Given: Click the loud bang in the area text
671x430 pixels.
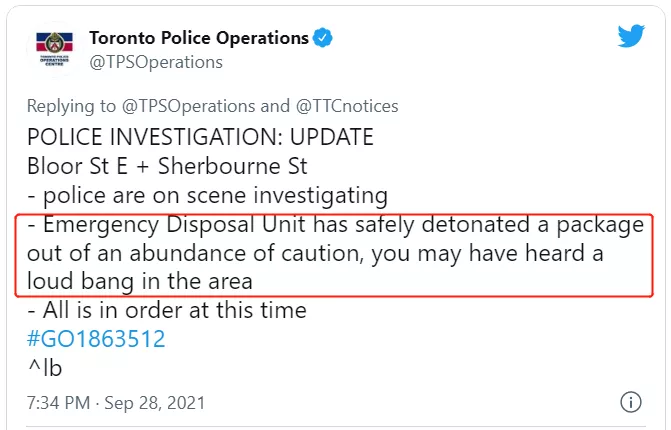Looking at the screenshot, I should [x=140, y=282].
